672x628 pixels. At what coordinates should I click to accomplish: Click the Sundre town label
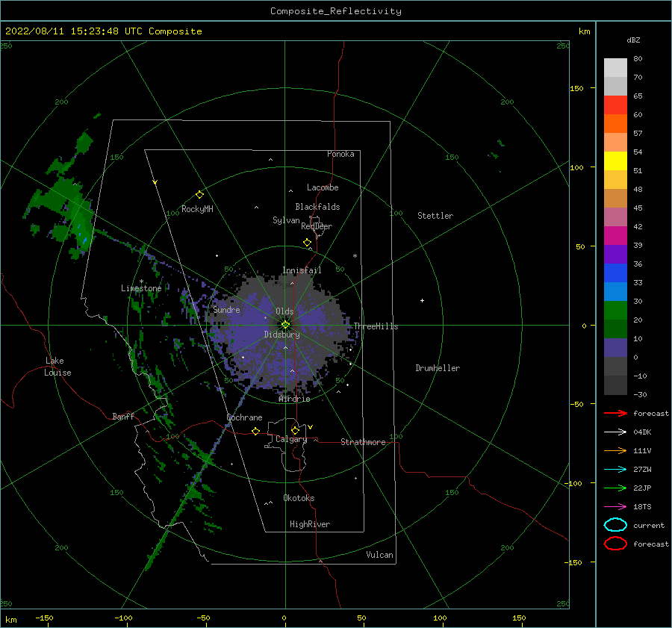point(227,309)
